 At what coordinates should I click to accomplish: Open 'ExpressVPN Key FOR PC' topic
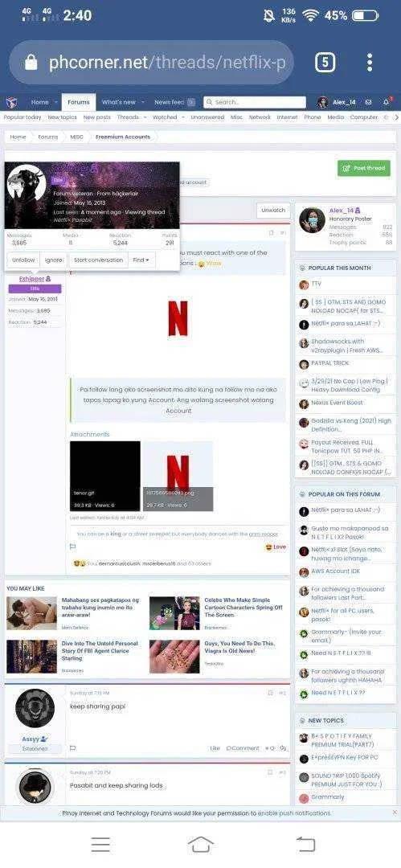tap(345, 758)
